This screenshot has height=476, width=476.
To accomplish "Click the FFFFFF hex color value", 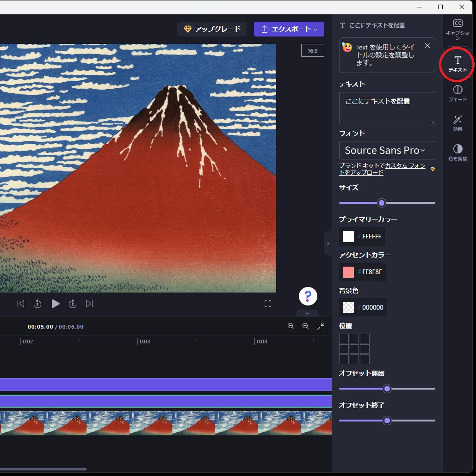I will pos(371,237).
